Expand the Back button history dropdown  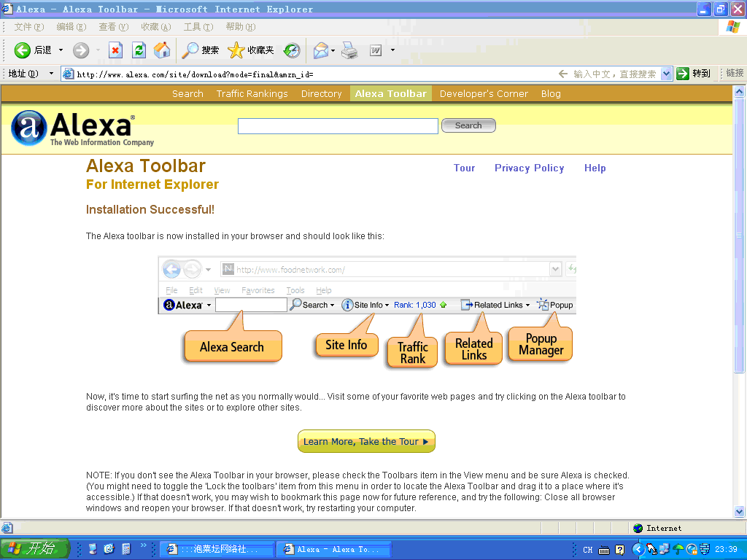(61, 50)
